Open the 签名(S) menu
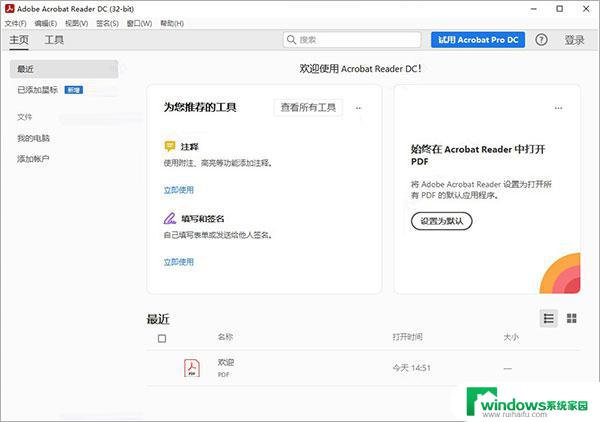 [107, 24]
